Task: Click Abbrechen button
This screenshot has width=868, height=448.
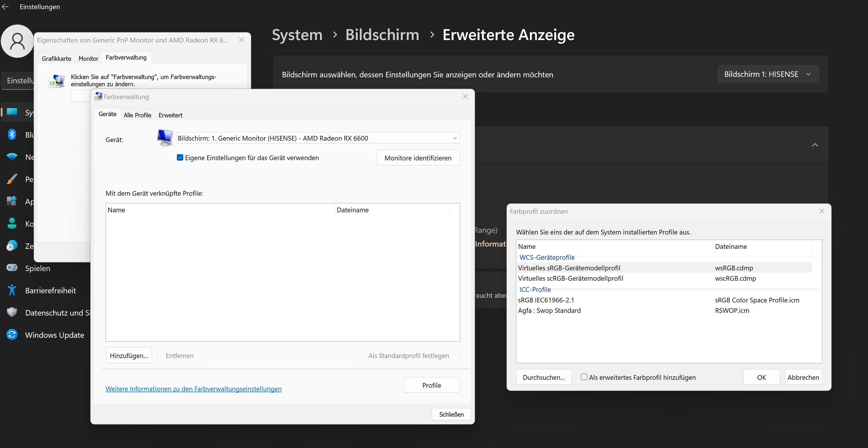Action: click(x=803, y=377)
